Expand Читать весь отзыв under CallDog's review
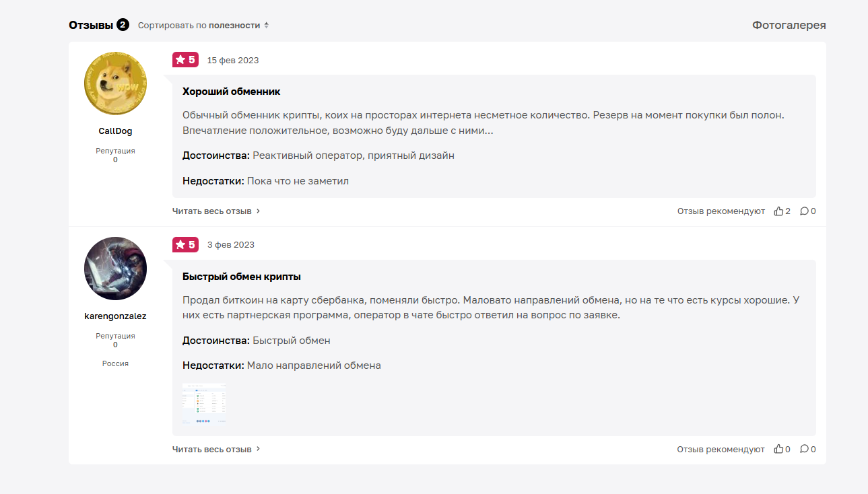Screen dimensions: 868x494 [x=216, y=211]
